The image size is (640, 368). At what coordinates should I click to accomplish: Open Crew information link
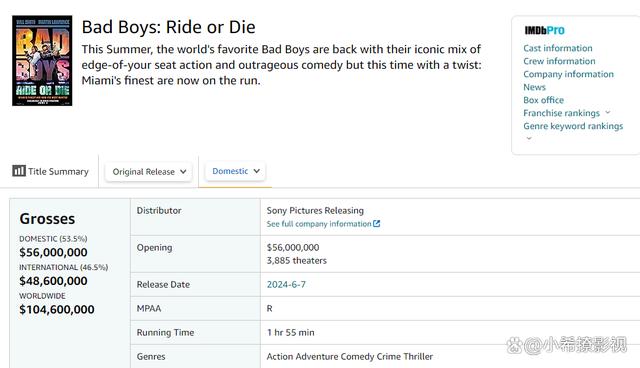click(559, 61)
